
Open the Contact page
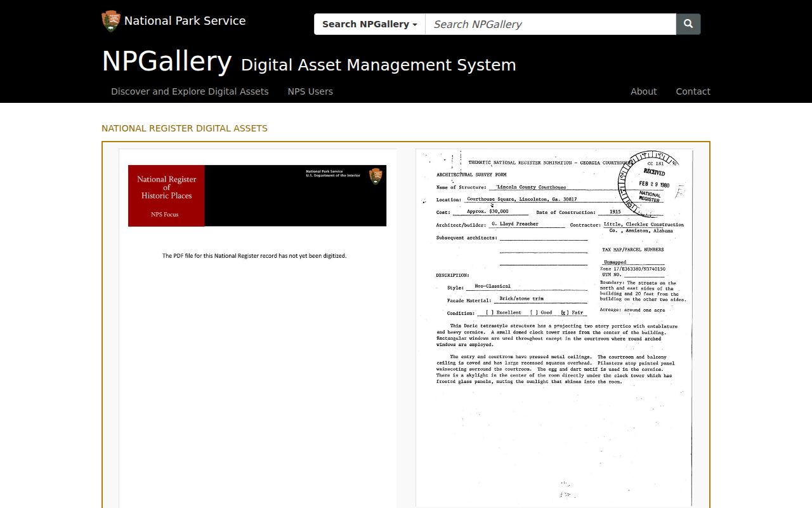(x=693, y=91)
